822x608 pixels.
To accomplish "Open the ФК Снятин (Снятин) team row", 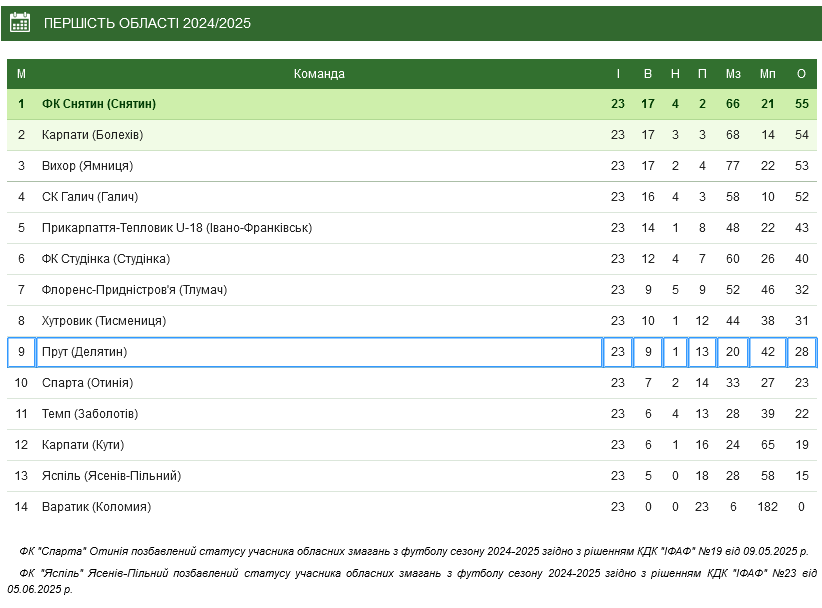I will click(412, 104).
